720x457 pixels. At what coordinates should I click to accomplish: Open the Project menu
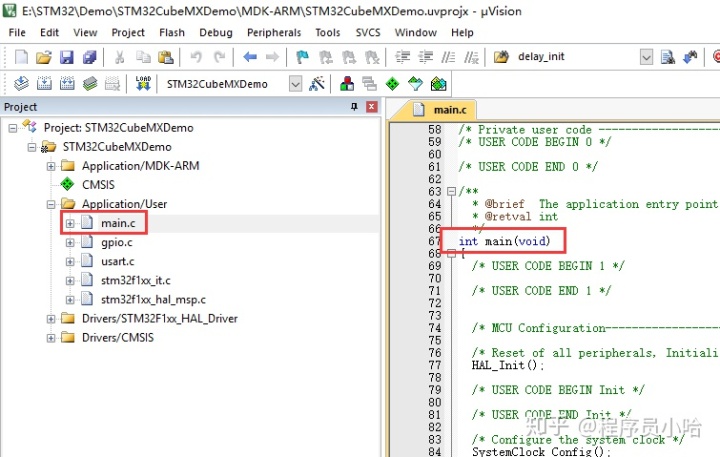click(128, 33)
